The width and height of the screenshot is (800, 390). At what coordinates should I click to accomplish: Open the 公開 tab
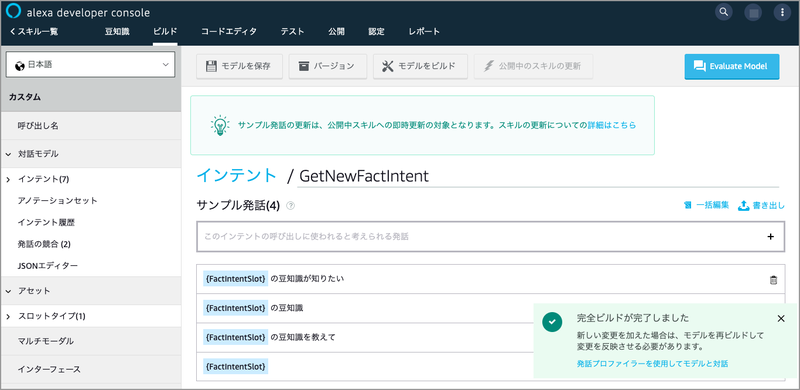click(x=336, y=32)
